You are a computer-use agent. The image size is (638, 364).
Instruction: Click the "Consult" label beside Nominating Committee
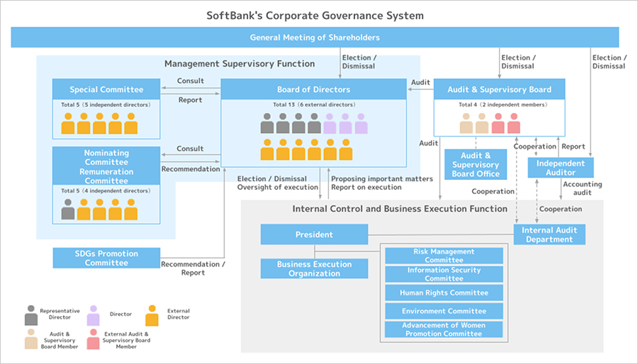(190, 149)
